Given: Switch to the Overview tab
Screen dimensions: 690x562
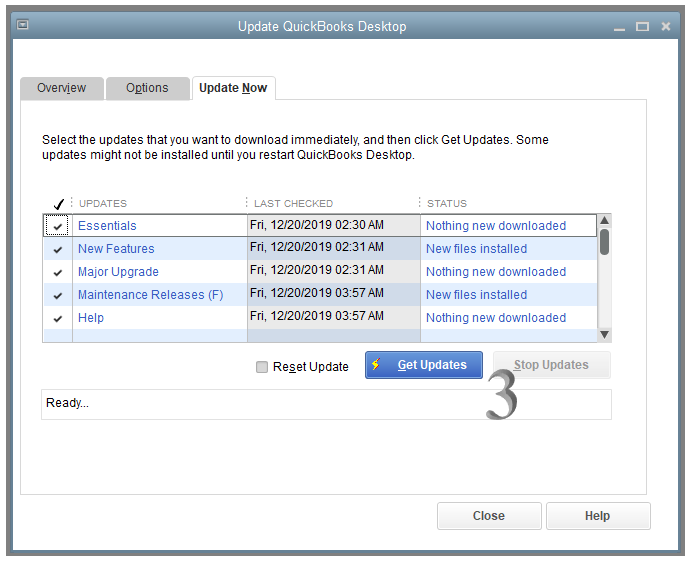Looking at the screenshot, I should 62,88.
